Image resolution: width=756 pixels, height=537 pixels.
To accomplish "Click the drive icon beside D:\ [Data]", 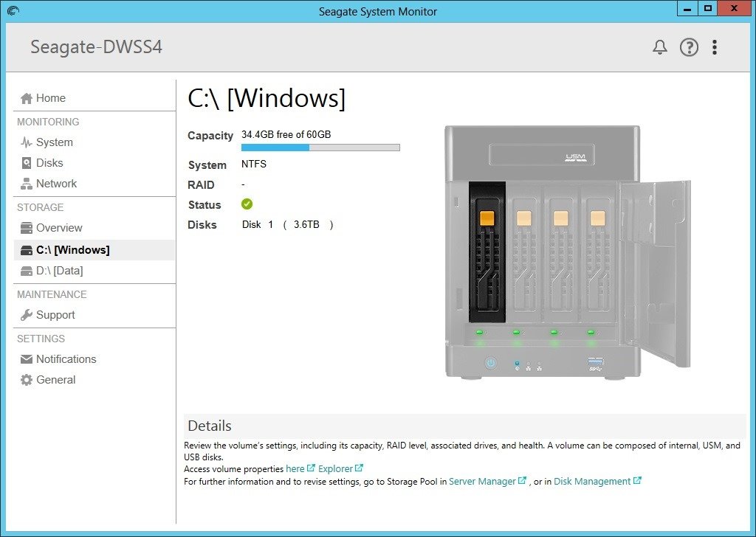I will (x=27, y=271).
